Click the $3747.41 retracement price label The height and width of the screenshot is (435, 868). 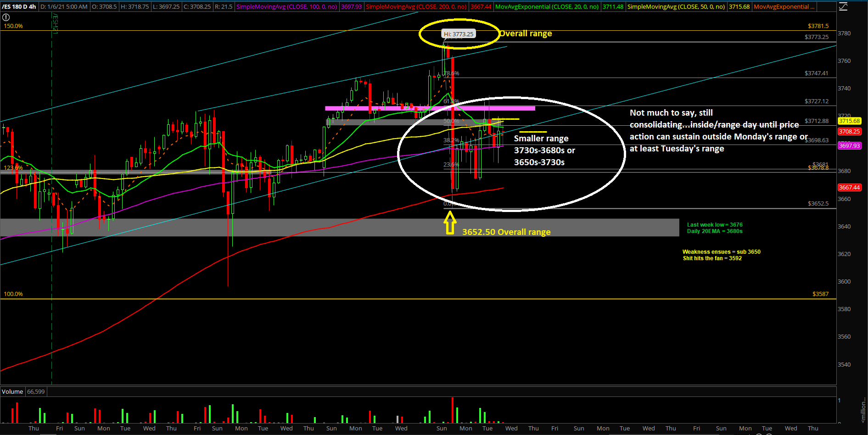(817, 73)
